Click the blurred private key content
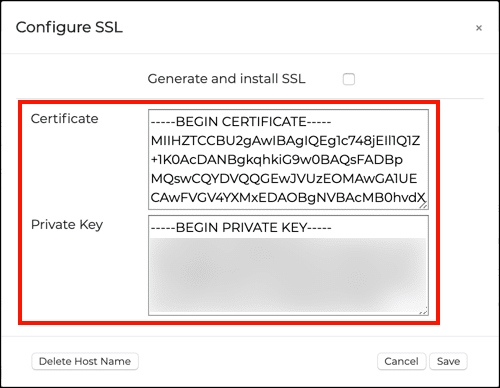The height and width of the screenshot is (388, 500). [288, 275]
